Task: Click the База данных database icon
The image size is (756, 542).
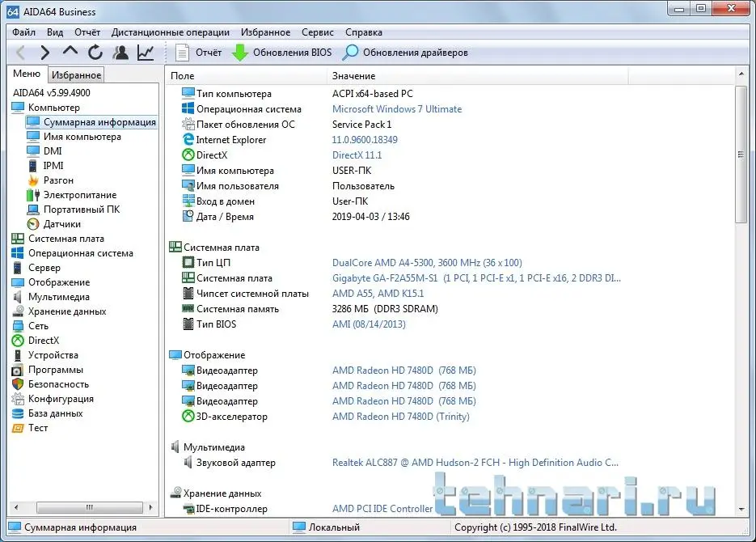Action: (18, 413)
